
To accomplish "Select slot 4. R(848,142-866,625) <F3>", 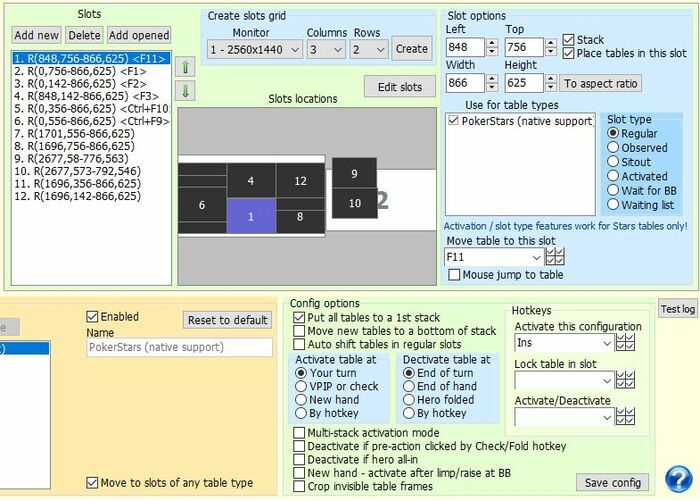I will pyautogui.click(x=91, y=96).
